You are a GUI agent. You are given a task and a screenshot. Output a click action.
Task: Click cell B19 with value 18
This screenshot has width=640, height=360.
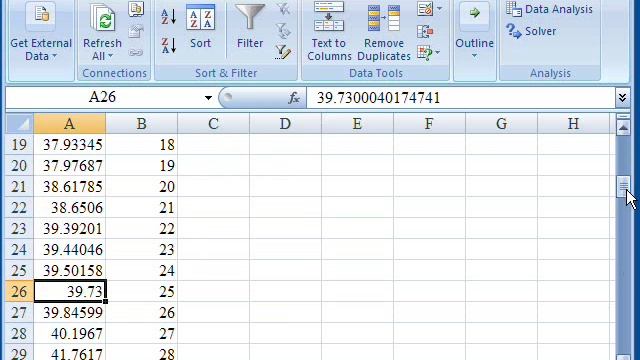coord(142,144)
